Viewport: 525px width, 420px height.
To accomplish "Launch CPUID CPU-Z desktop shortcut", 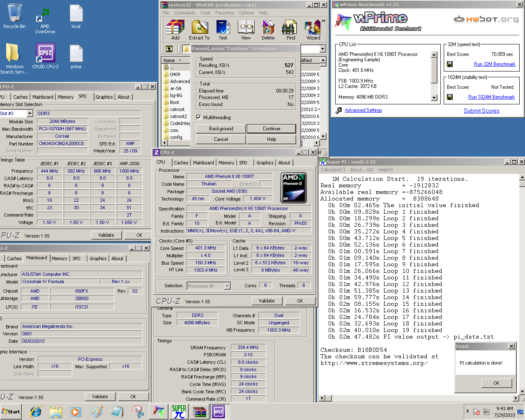I will pyautogui.click(x=45, y=56).
